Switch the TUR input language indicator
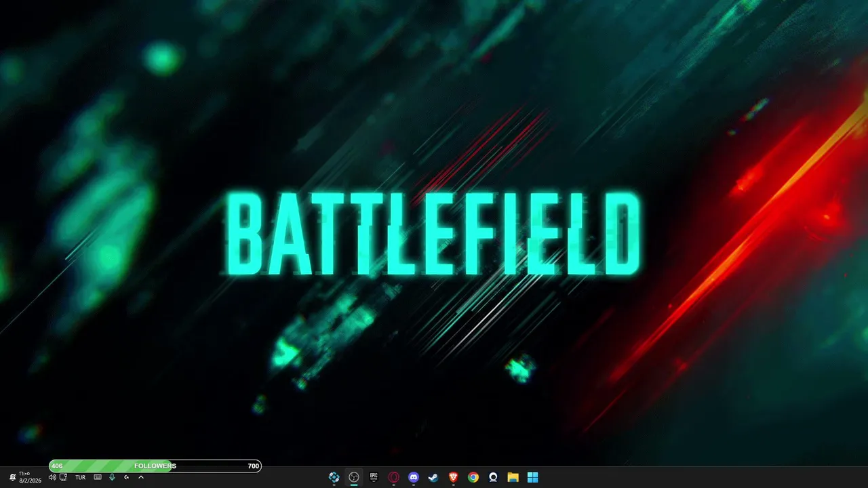Screen dimensions: 868x488 (x=80, y=477)
